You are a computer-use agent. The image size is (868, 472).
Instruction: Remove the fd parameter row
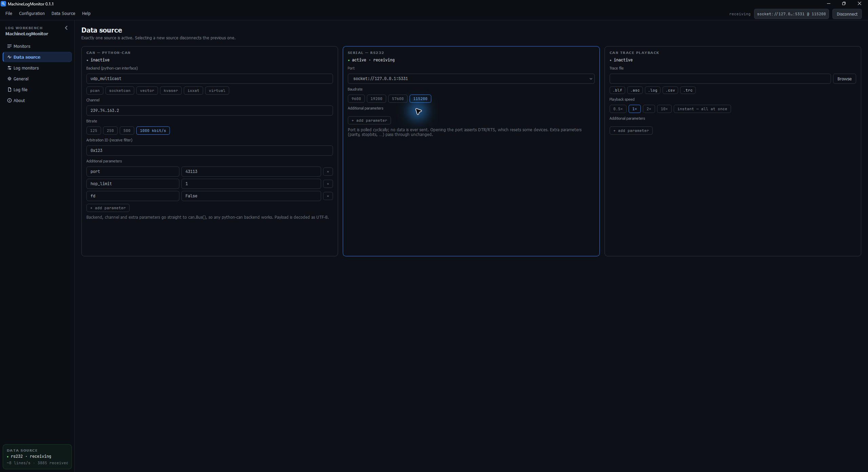pos(328,196)
